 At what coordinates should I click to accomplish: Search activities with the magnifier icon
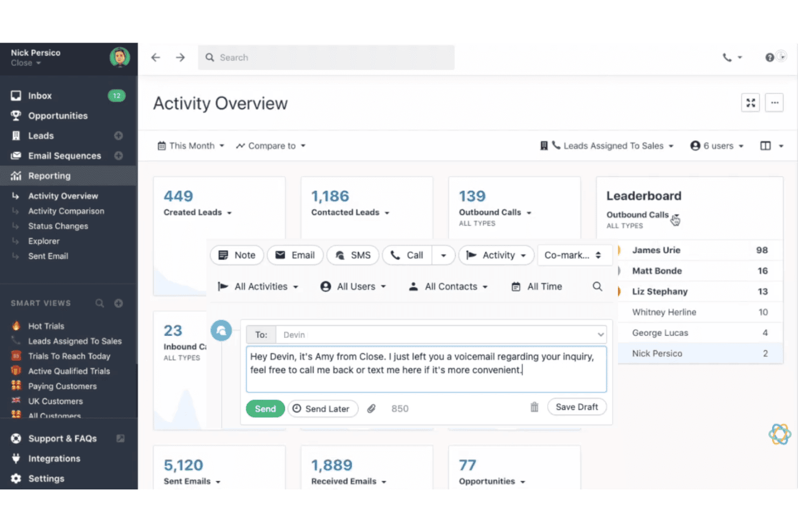pyautogui.click(x=597, y=286)
